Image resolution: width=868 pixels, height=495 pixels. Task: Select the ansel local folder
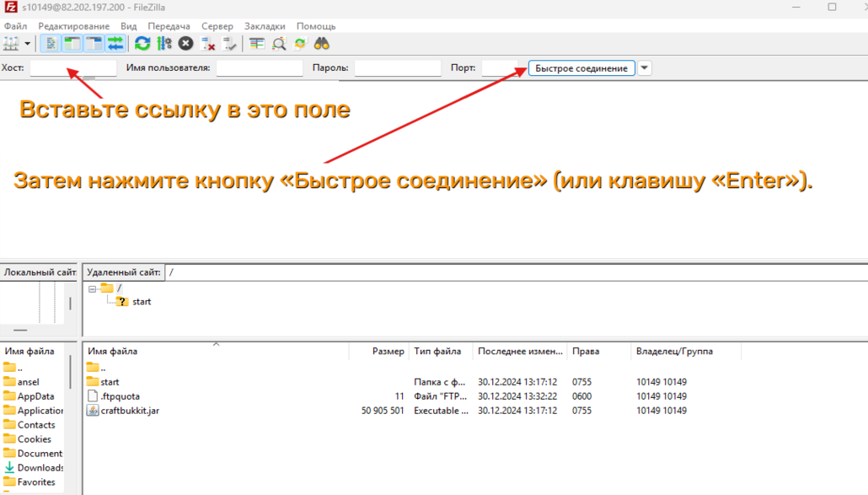(21, 382)
